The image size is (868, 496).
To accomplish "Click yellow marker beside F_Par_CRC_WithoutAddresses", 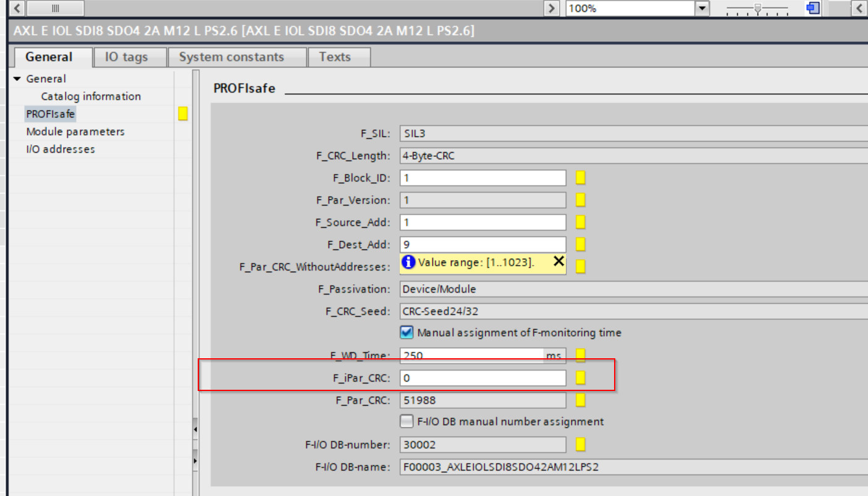I will (x=581, y=267).
